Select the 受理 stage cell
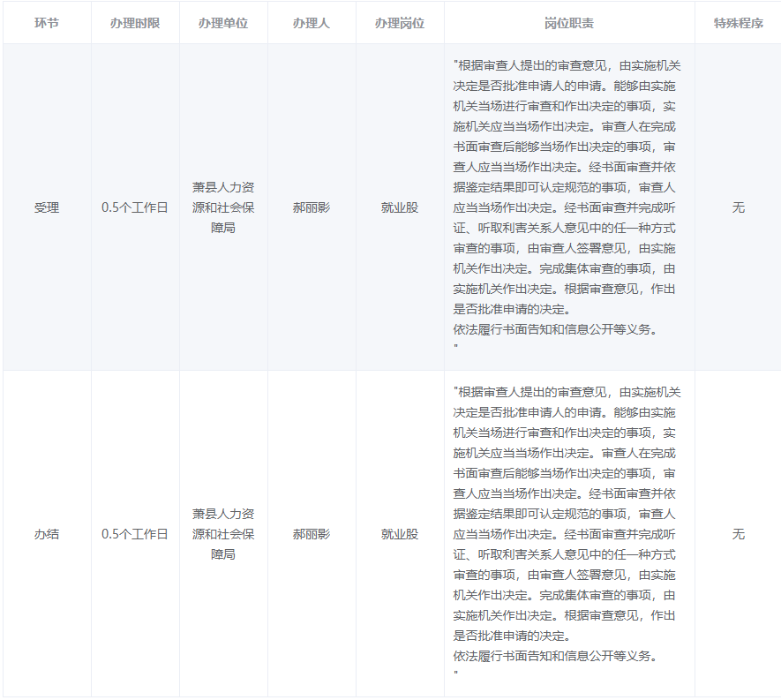781x700 pixels. (x=47, y=207)
